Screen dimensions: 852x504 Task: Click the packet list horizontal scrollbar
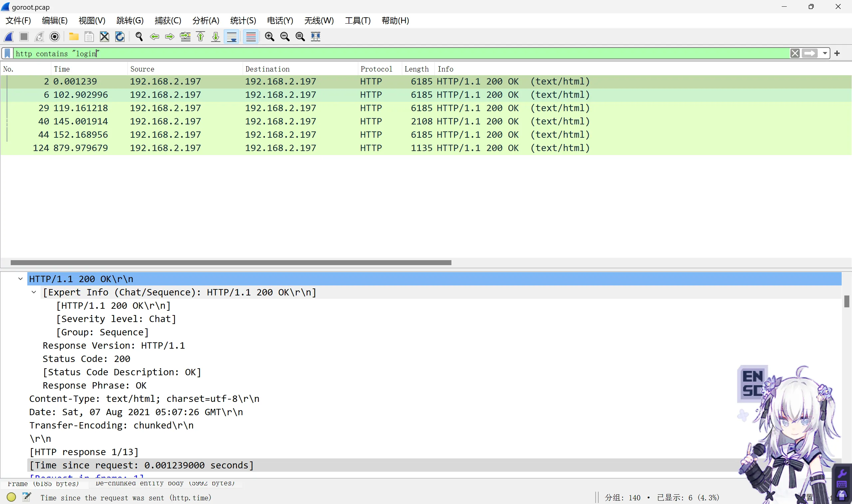pos(230,262)
